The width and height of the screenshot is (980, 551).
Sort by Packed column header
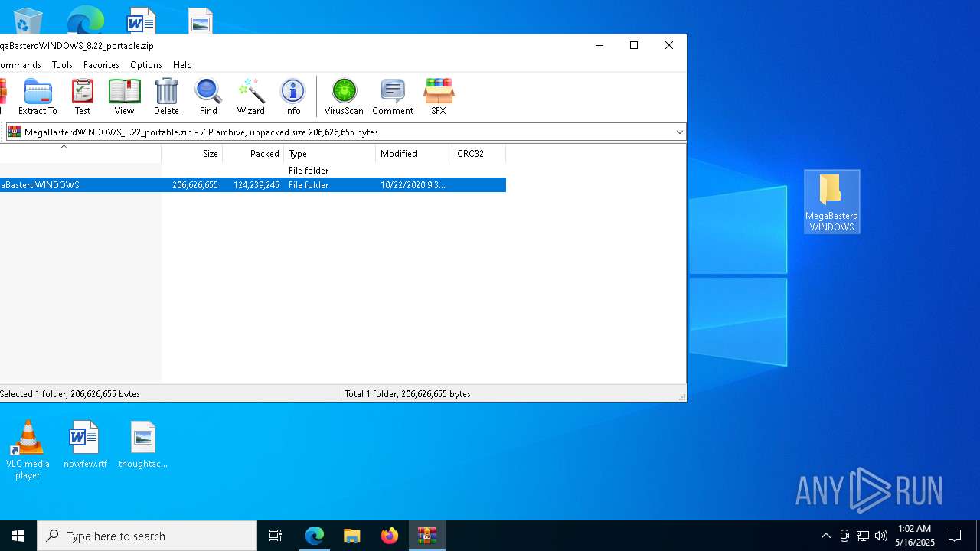point(253,154)
